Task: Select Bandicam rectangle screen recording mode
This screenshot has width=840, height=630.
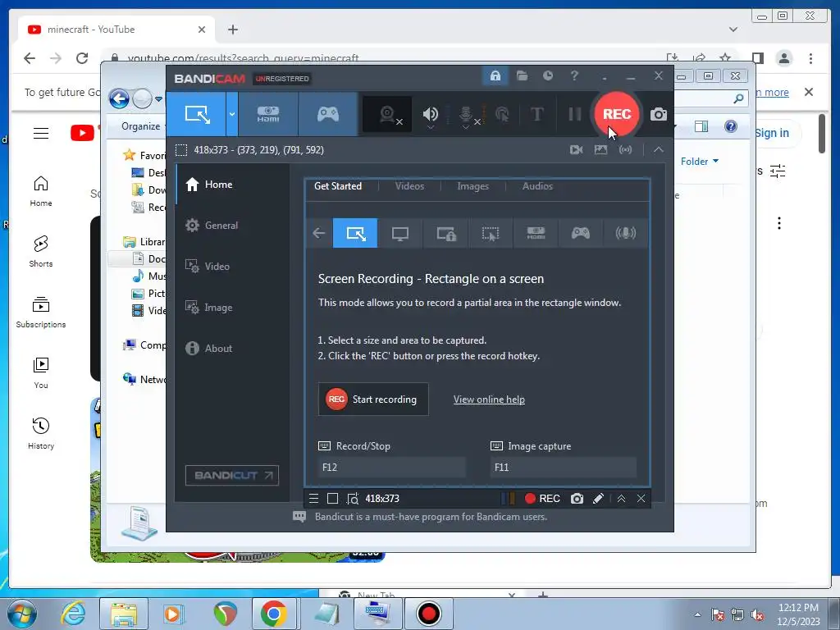Action: point(197,114)
